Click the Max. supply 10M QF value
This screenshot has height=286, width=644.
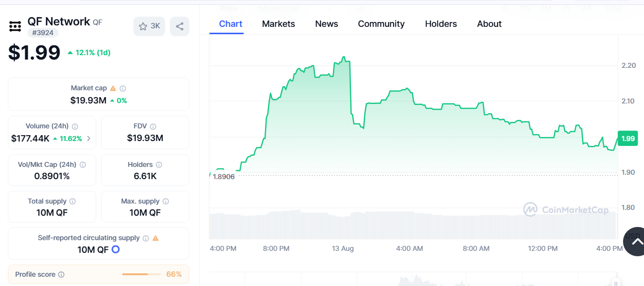(x=145, y=213)
